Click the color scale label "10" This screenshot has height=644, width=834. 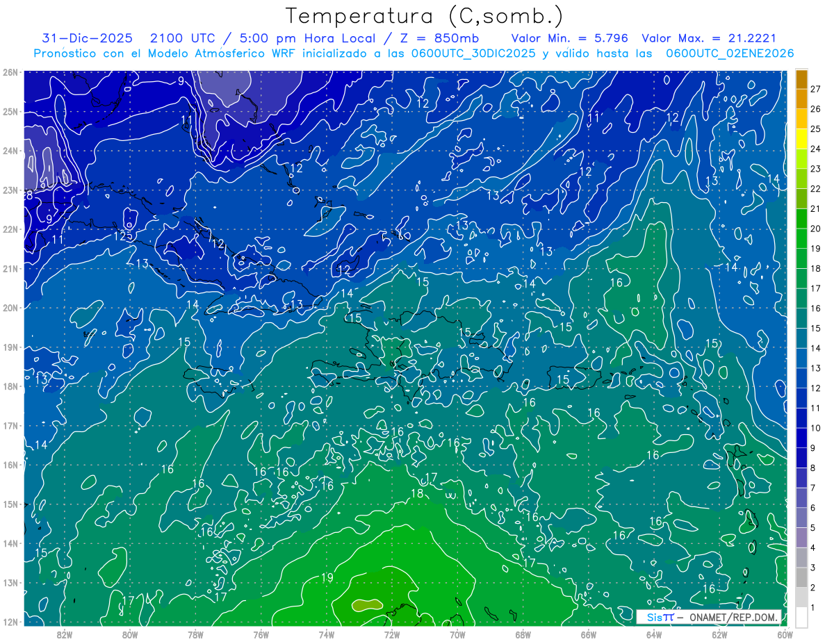tap(815, 428)
